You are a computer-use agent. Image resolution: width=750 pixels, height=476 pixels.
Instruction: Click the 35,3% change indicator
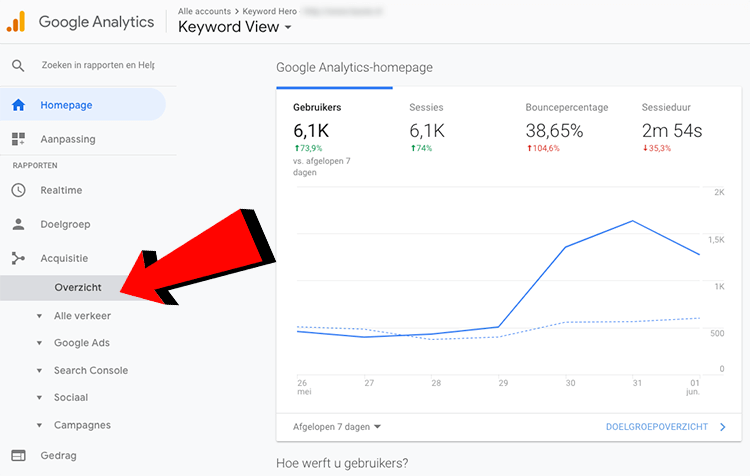point(656,148)
